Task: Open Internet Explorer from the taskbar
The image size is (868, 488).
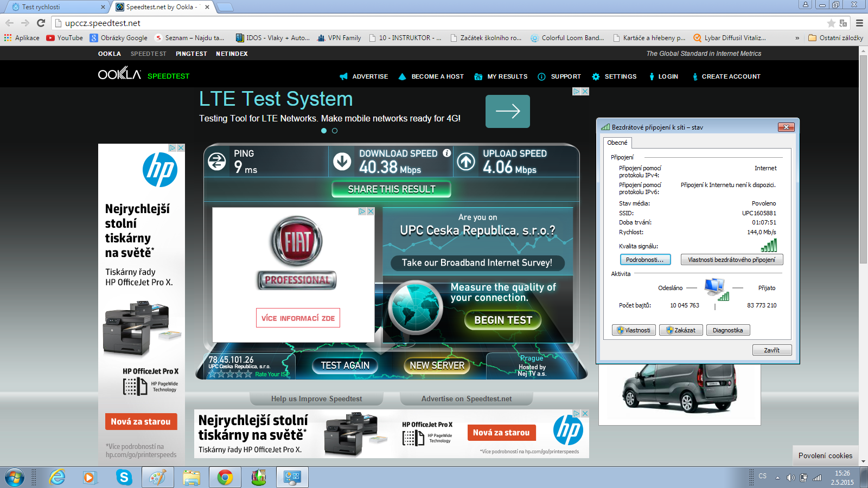Action: pos(57,477)
